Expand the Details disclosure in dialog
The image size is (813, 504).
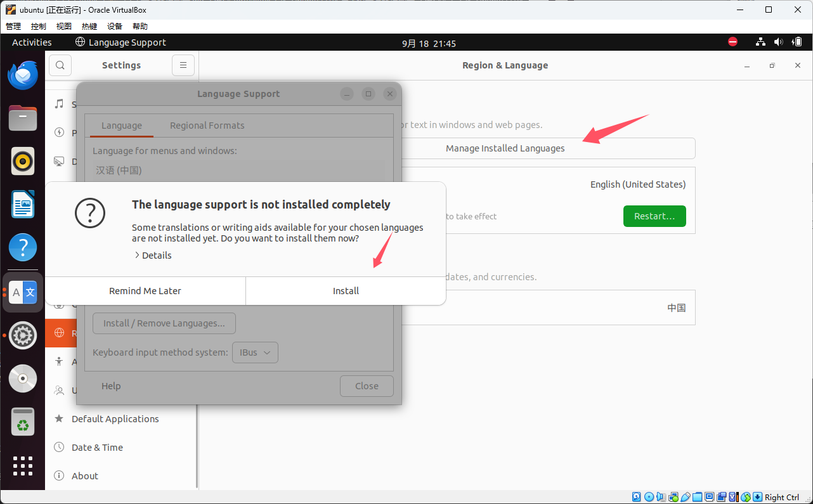click(153, 255)
